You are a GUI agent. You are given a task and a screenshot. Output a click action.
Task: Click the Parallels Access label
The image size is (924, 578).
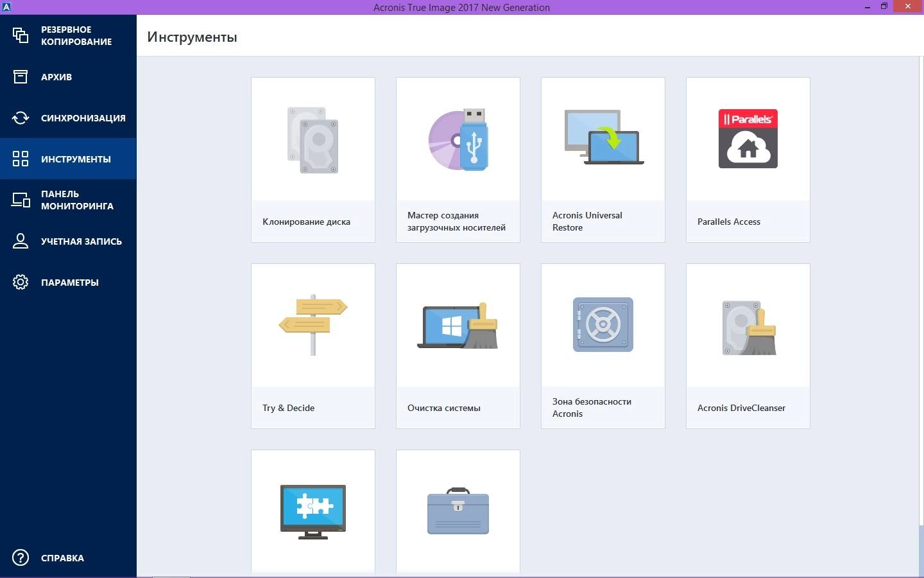click(729, 222)
